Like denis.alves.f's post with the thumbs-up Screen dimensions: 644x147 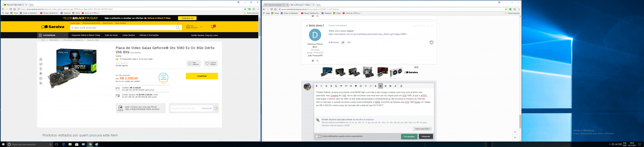(431, 42)
